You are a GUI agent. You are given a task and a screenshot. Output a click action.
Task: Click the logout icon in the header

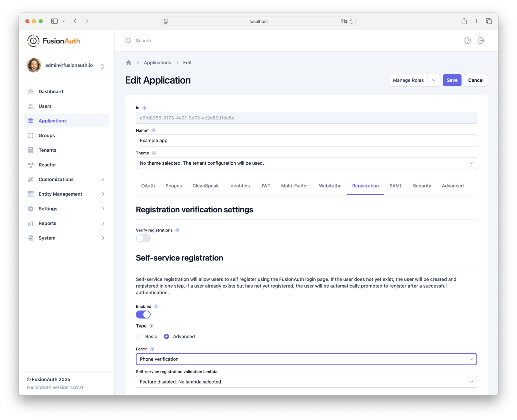point(481,40)
